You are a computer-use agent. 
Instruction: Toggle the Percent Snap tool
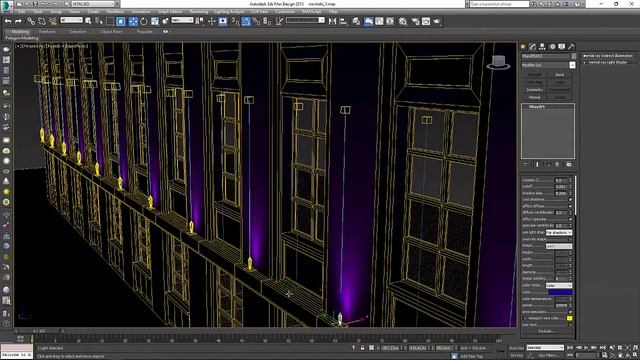point(256,21)
